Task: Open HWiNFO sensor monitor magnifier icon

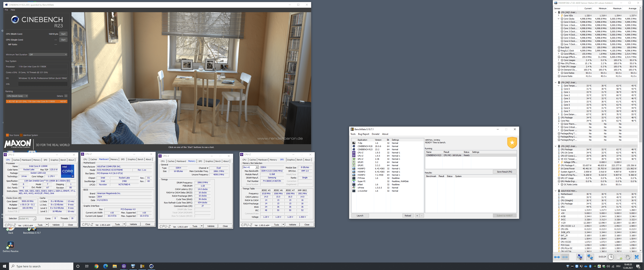Action: point(580,257)
